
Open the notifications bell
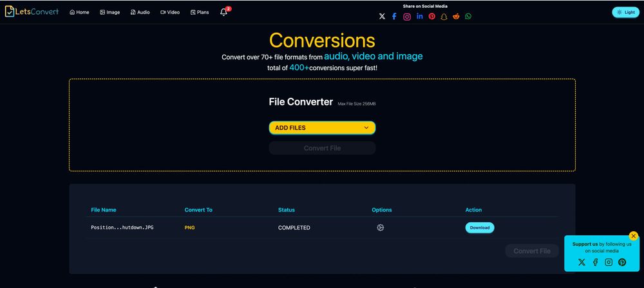[224, 12]
